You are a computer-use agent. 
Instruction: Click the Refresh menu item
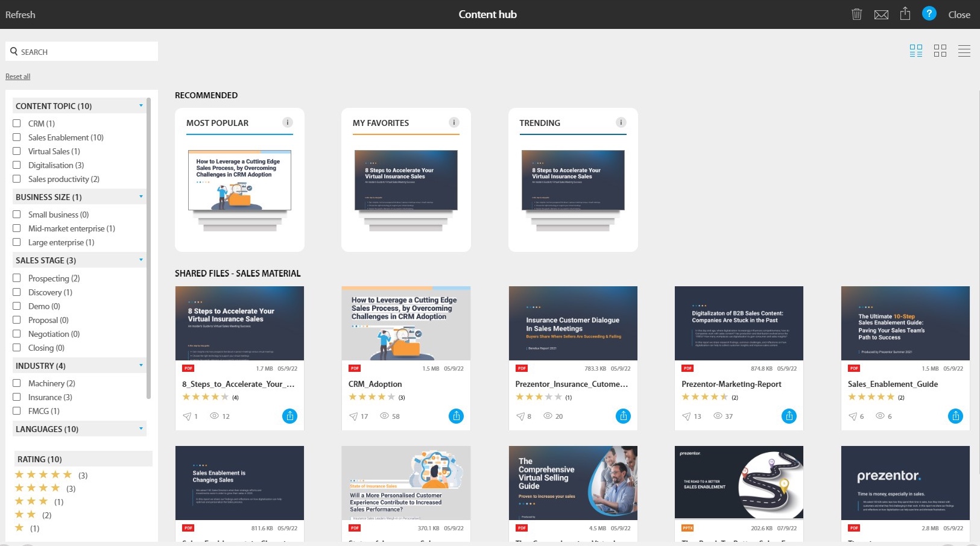pyautogui.click(x=20, y=14)
